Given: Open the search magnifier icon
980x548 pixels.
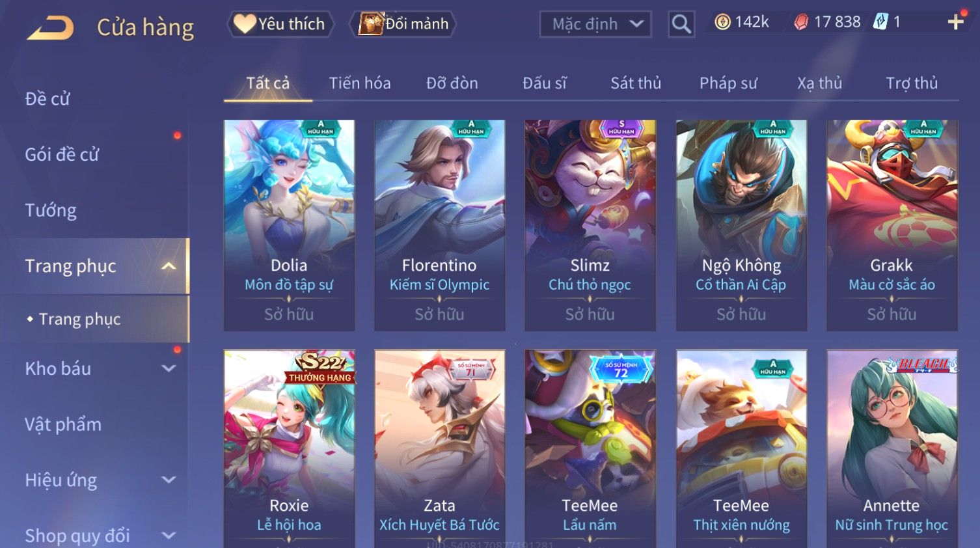Looking at the screenshot, I should pos(681,25).
